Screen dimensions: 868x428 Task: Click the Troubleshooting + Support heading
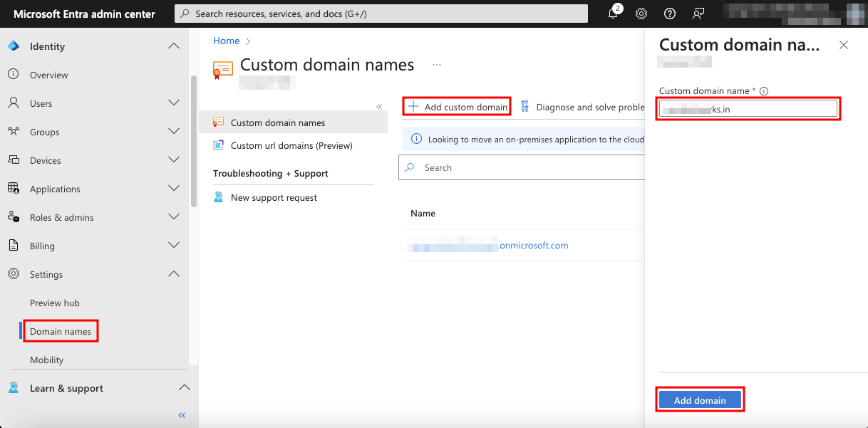271,173
